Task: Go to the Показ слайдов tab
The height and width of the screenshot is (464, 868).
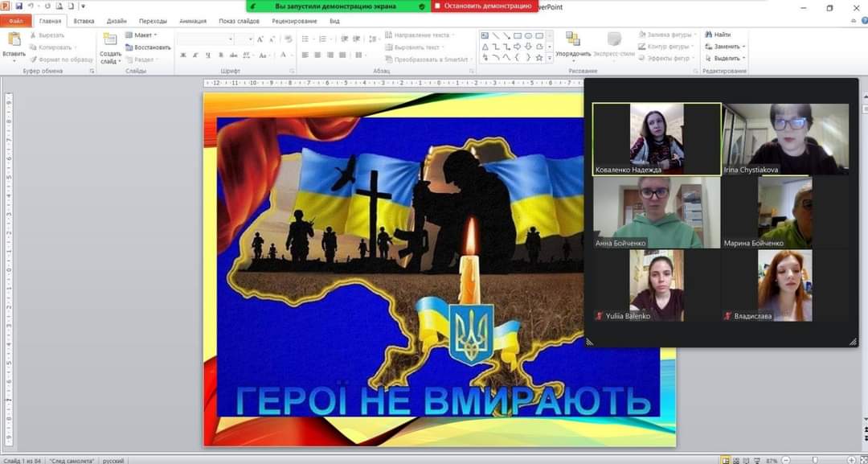Action: click(239, 21)
